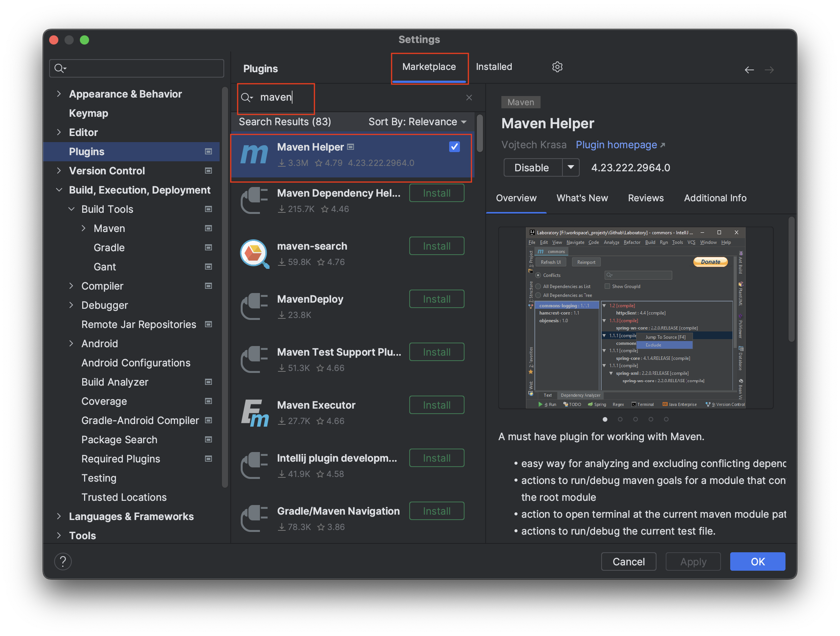Uncheck the Maven Helper enabled checkbox

pyautogui.click(x=454, y=147)
